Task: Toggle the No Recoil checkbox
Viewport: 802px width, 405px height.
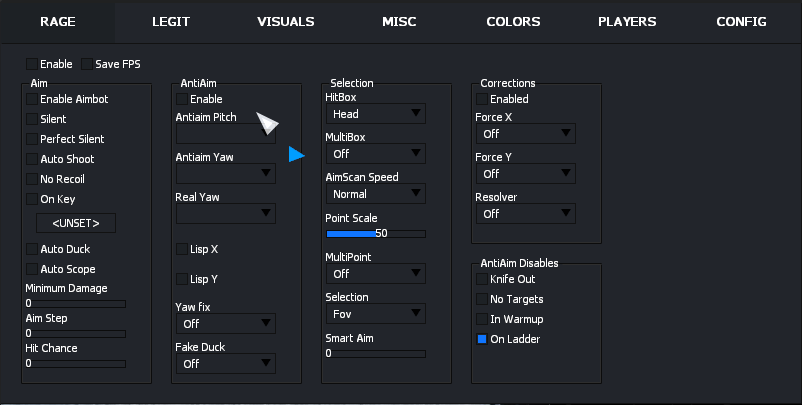Action: coord(32,179)
